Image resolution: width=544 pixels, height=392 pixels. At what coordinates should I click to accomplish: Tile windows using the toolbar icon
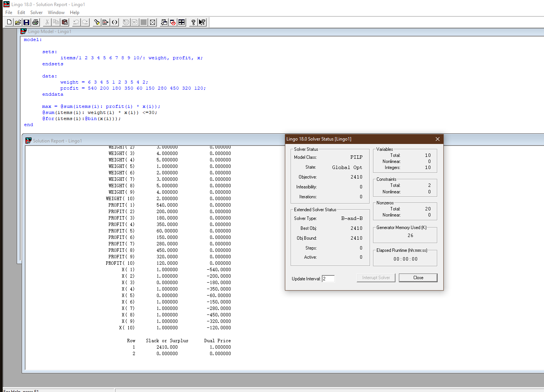[182, 22]
